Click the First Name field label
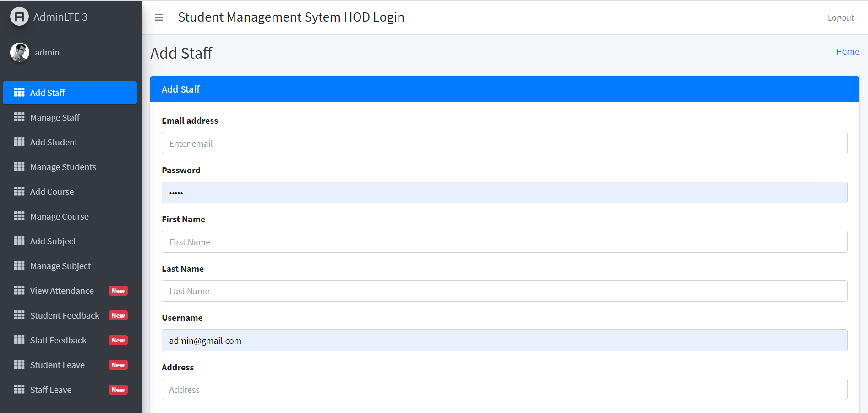 [x=183, y=219]
